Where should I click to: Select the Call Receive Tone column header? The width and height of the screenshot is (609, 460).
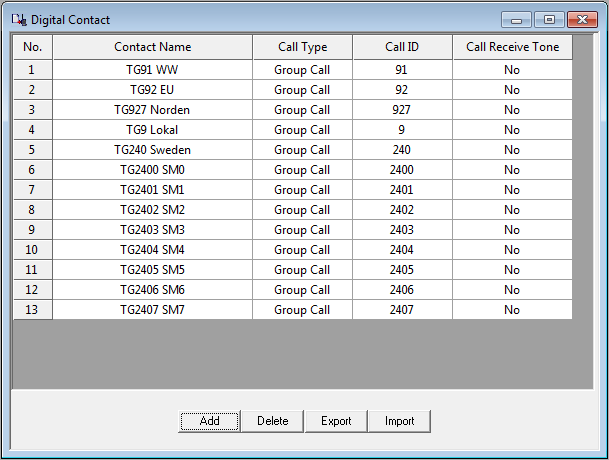[x=512, y=47]
